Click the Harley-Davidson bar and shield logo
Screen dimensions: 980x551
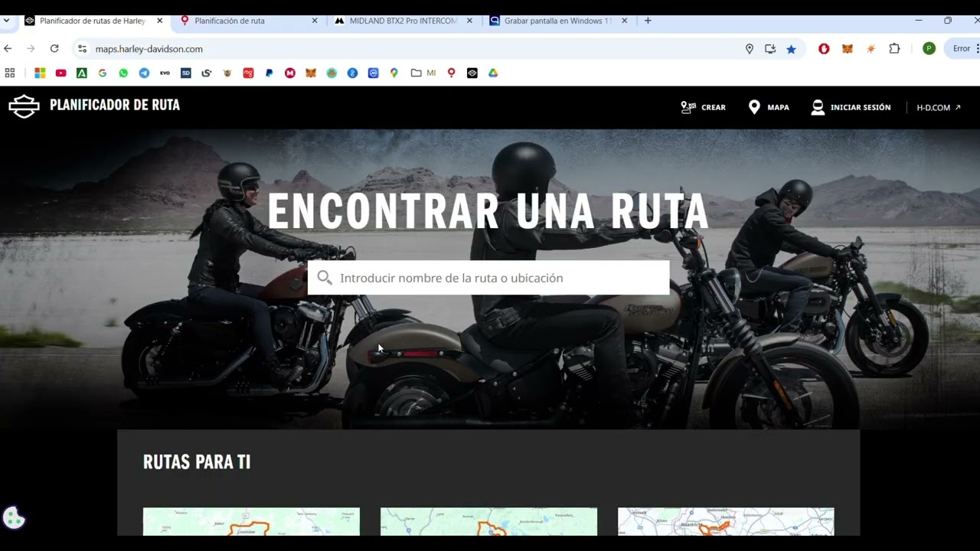[24, 106]
